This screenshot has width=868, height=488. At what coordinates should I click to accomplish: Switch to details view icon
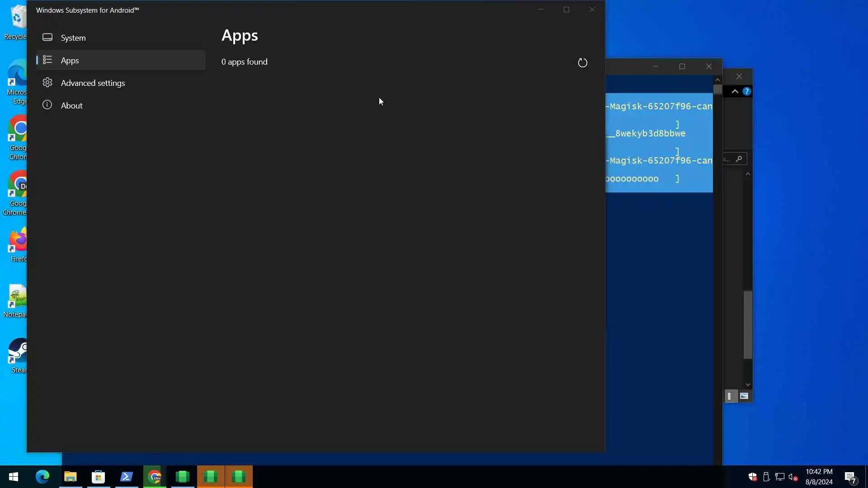[x=729, y=396]
